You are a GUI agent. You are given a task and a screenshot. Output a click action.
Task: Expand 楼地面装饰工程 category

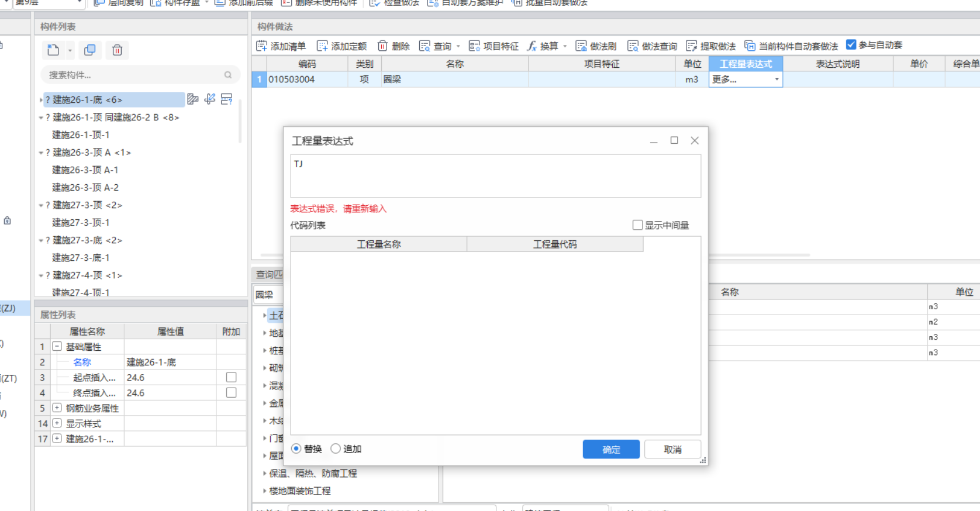264,491
